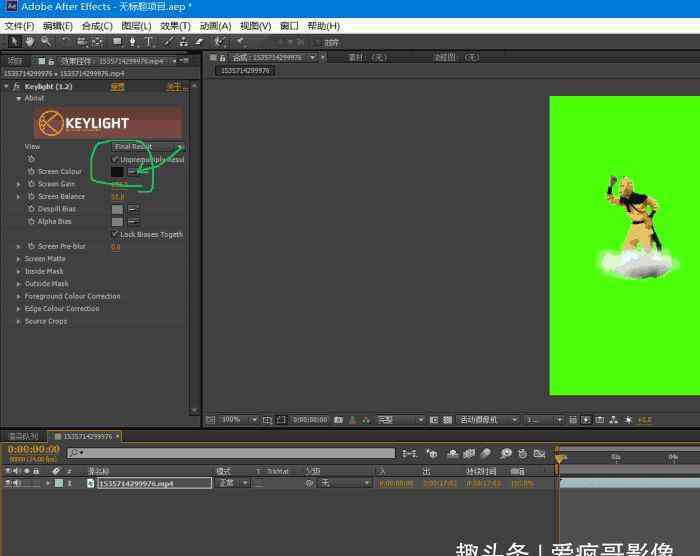Expand the Edge Colour Correction group

[18, 309]
